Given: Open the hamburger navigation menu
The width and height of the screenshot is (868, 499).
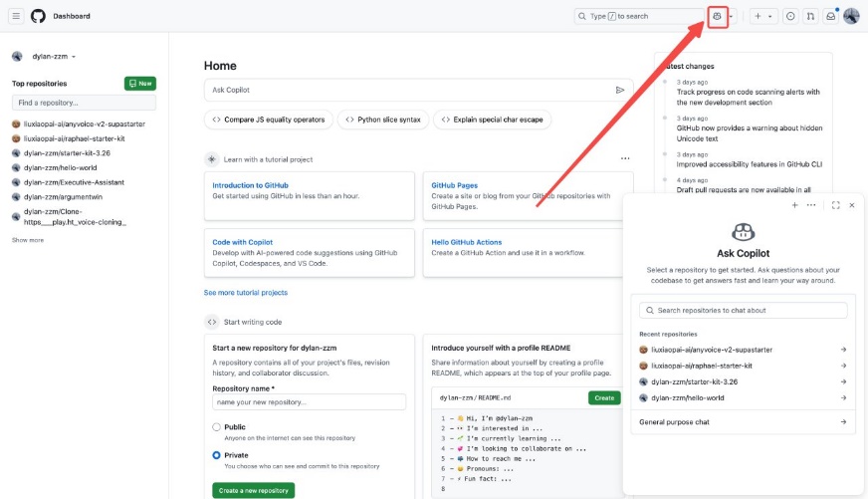Looking at the screenshot, I should tap(17, 16).
